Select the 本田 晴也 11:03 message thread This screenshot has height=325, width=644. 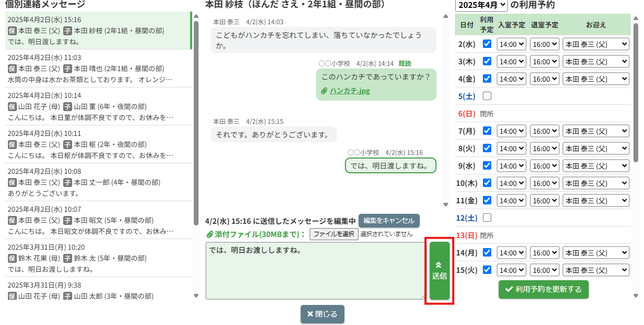click(97, 68)
